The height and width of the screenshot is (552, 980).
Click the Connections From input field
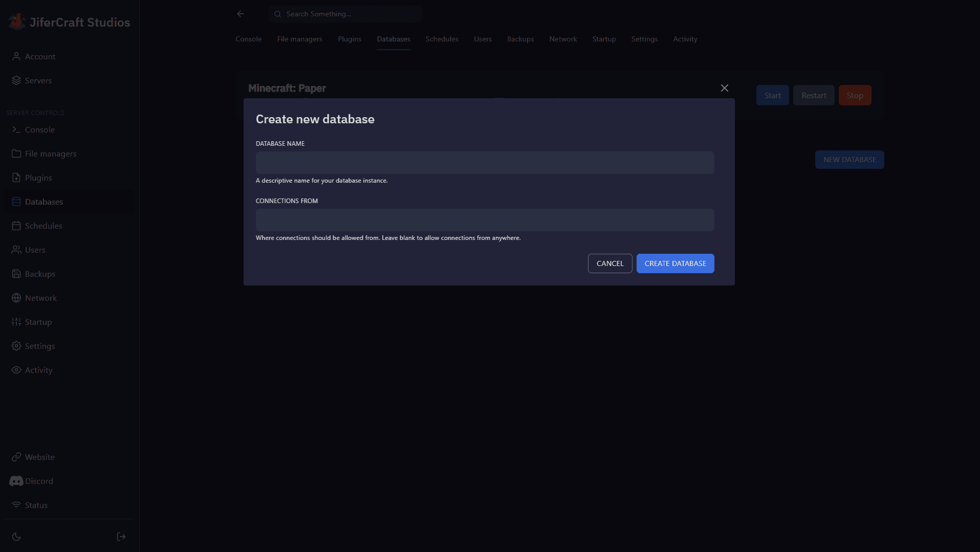click(485, 220)
